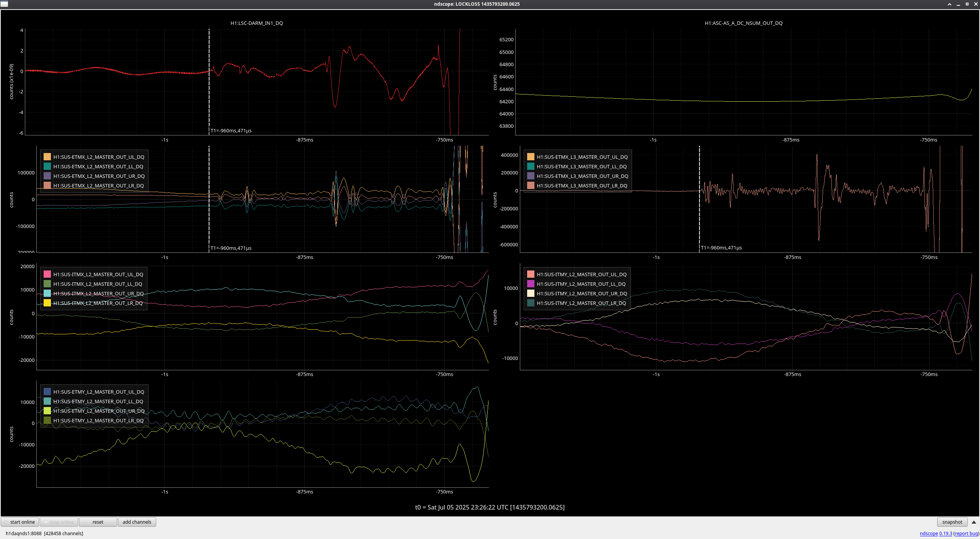The width and height of the screenshot is (980, 539).
Task: Click ETMY_L2 UR_DQ lime legend swatch
Action: pos(47,411)
